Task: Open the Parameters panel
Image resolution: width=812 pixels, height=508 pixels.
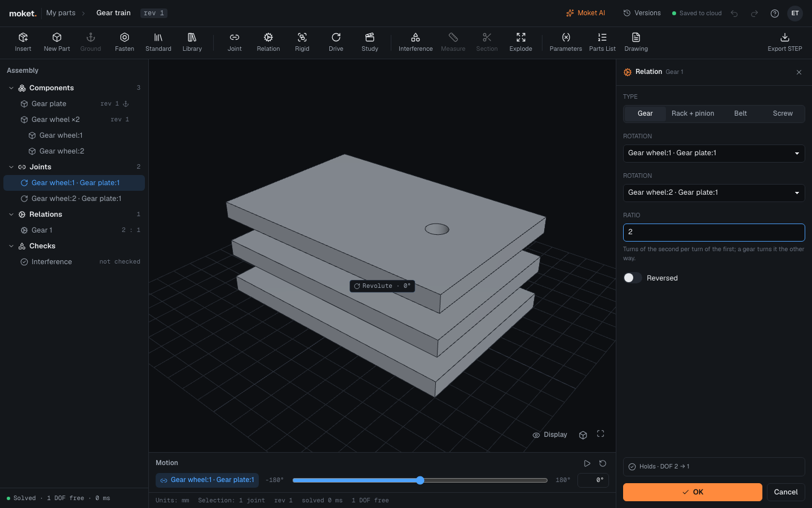Action: pyautogui.click(x=566, y=42)
